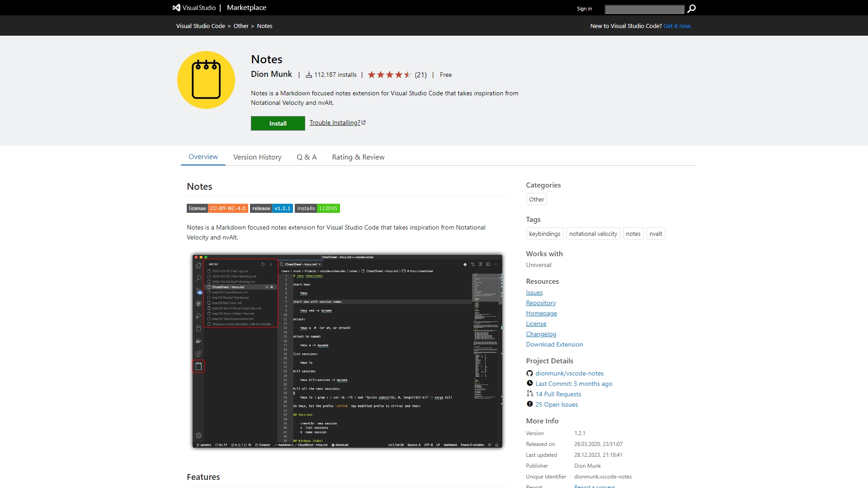Click the GitHub icon beside dionmunk/vscode-notes
The width and height of the screenshot is (868, 488).
coord(529,373)
